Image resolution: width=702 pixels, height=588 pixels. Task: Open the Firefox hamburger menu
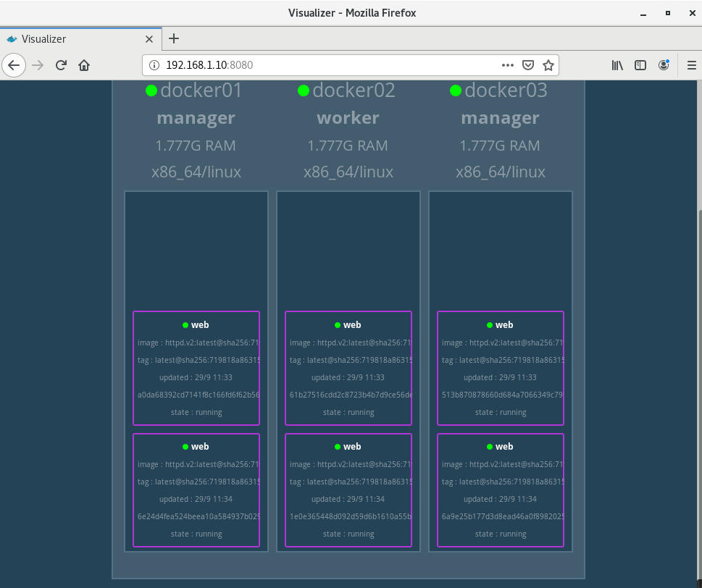tap(691, 65)
